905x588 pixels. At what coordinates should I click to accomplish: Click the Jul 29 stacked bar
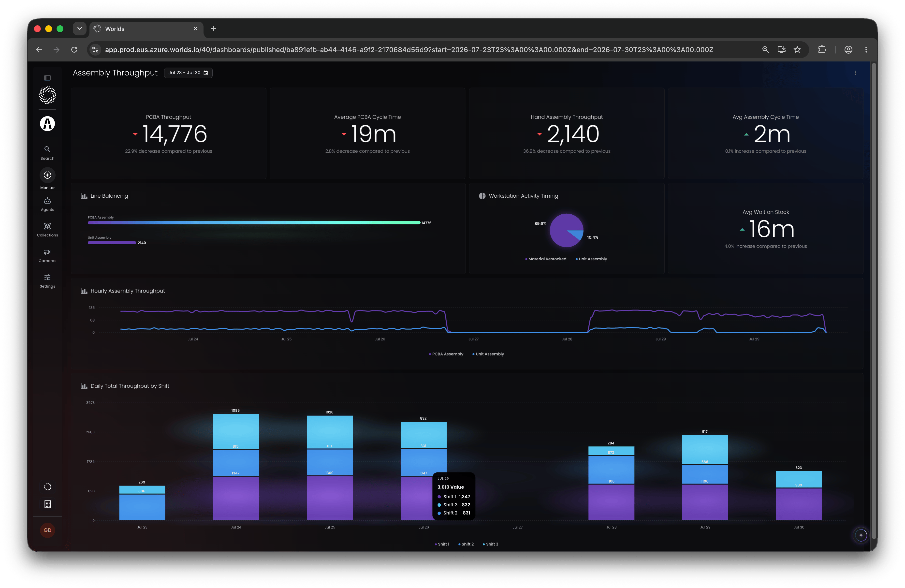pos(705,478)
